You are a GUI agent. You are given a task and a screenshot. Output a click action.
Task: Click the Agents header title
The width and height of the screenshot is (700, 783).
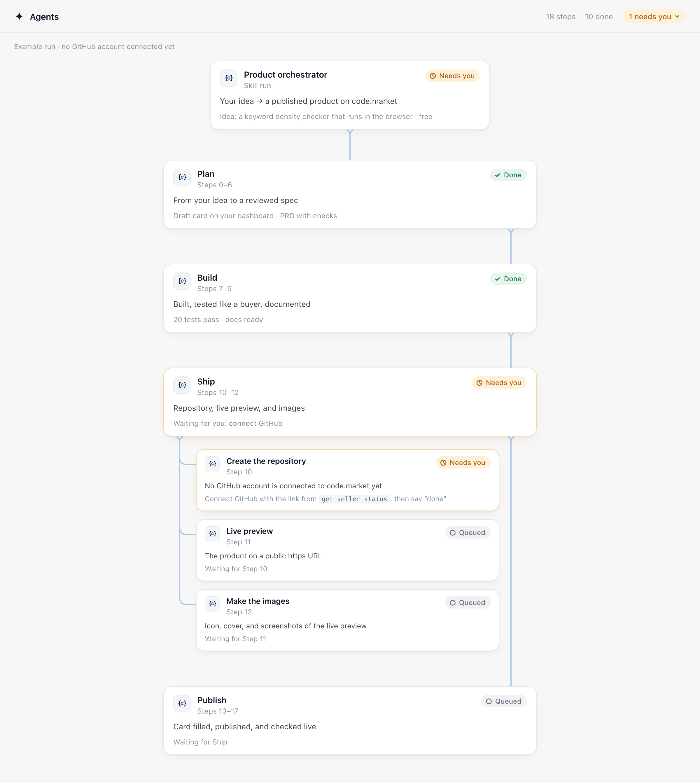44,17
